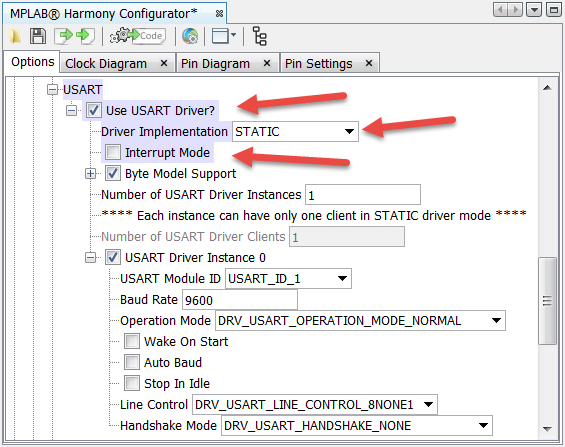Select the USART tree label
Screen dimensions: 565x447
[83, 89]
